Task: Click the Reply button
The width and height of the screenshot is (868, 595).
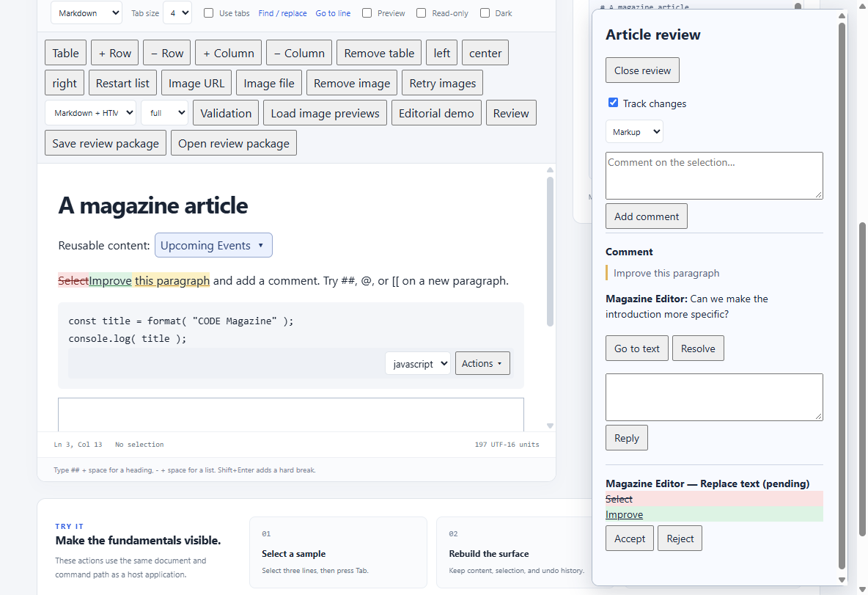Action: pyautogui.click(x=627, y=438)
